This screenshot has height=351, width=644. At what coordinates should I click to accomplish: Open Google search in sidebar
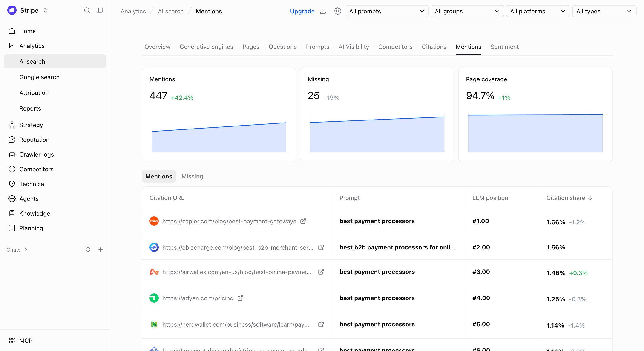tap(55, 77)
